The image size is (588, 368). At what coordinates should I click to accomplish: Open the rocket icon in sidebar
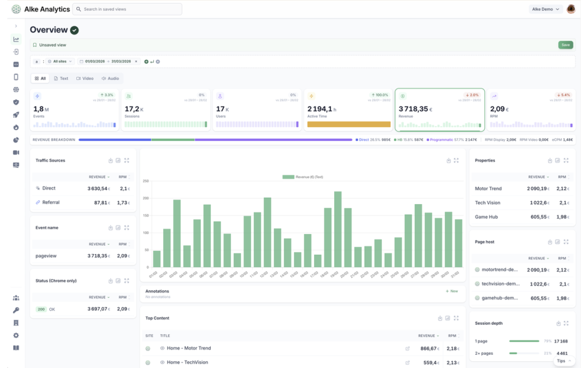(16, 115)
